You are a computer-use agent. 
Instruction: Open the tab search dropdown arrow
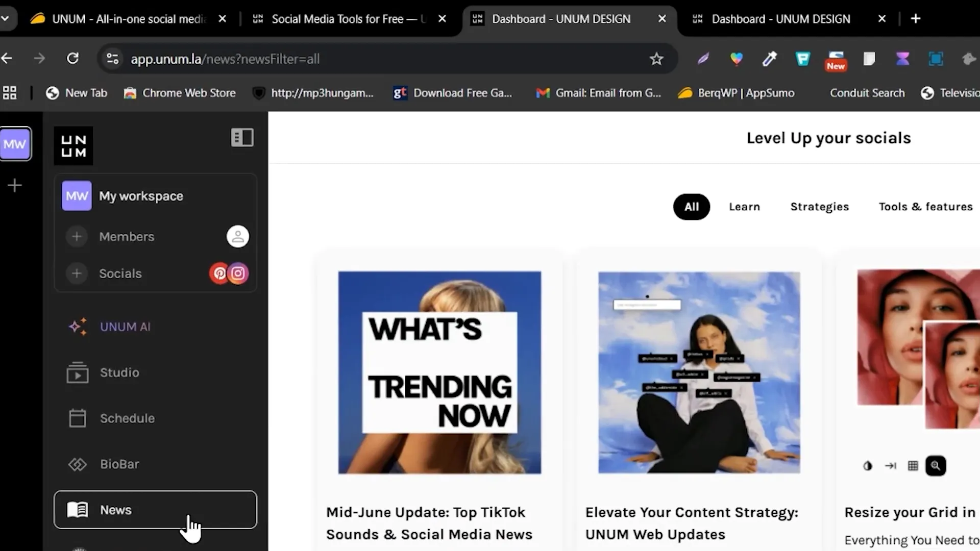(6, 19)
